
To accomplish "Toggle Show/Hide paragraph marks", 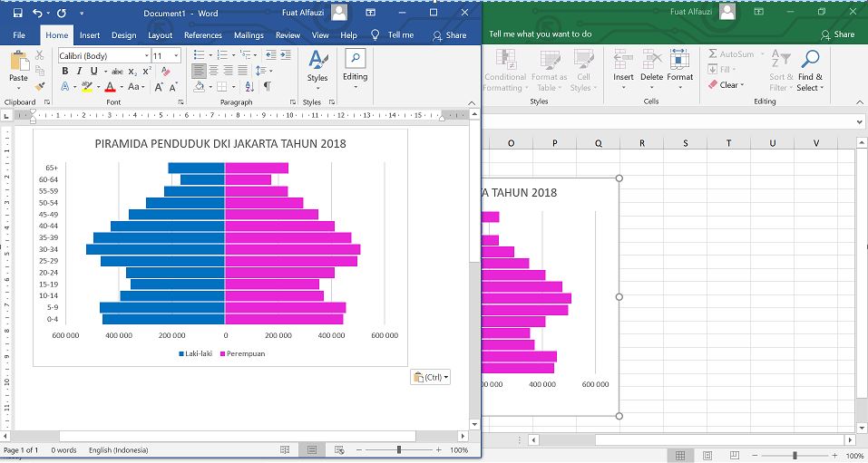I will point(268,87).
